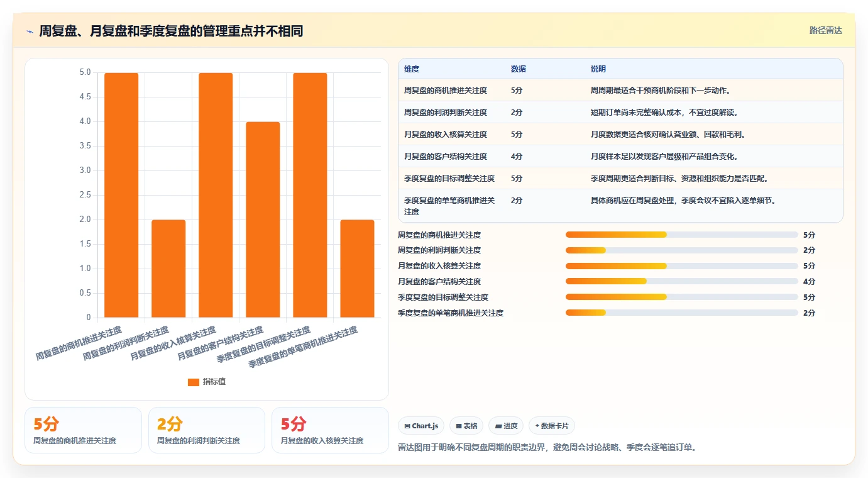Click progress bar for 月复盘的收入核算关注度
This screenshot has height=478, width=868.
681,265
